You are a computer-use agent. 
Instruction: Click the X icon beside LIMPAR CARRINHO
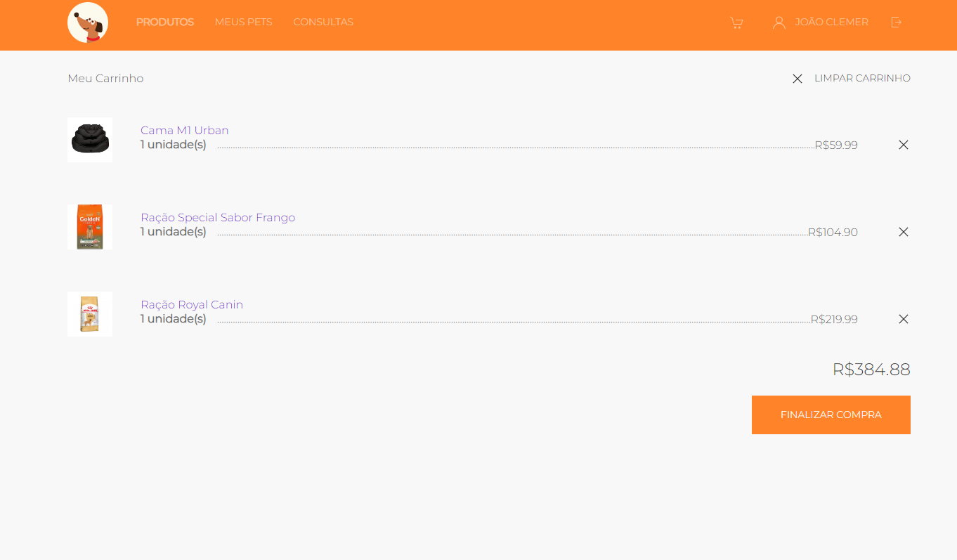click(797, 79)
